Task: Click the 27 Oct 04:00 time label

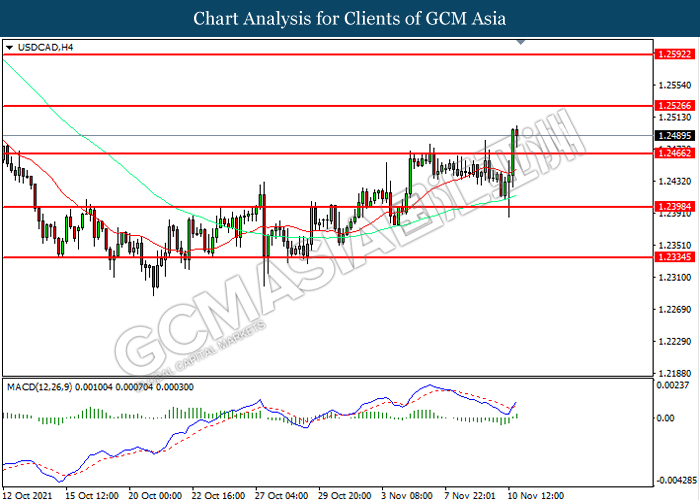Action: pos(282,495)
